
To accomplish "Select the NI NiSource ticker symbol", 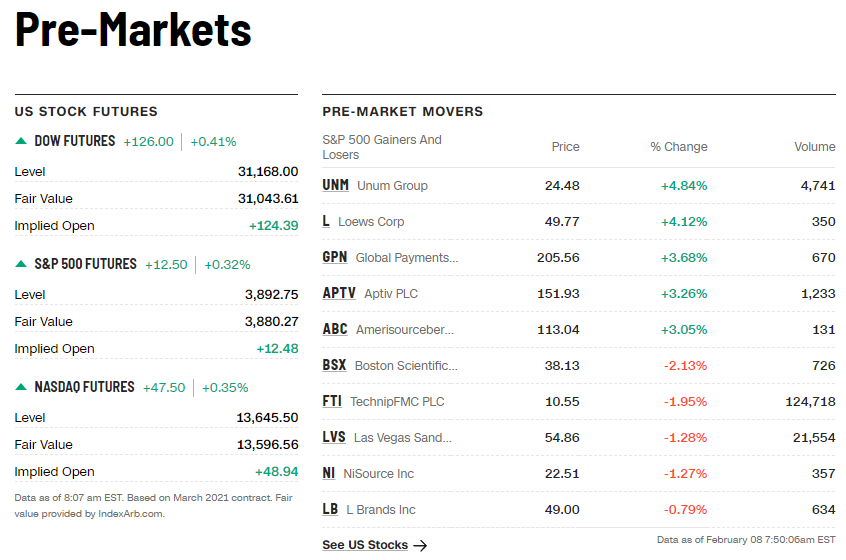I will tap(329, 474).
